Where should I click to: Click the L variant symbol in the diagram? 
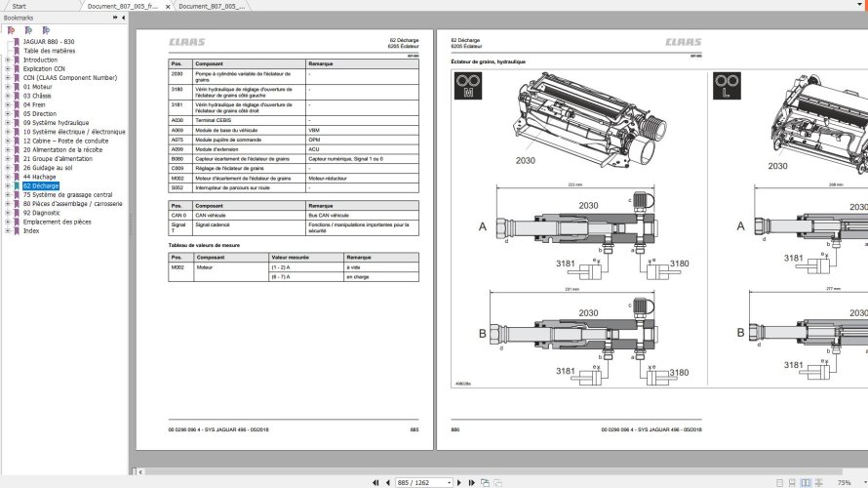pyautogui.click(x=727, y=86)
